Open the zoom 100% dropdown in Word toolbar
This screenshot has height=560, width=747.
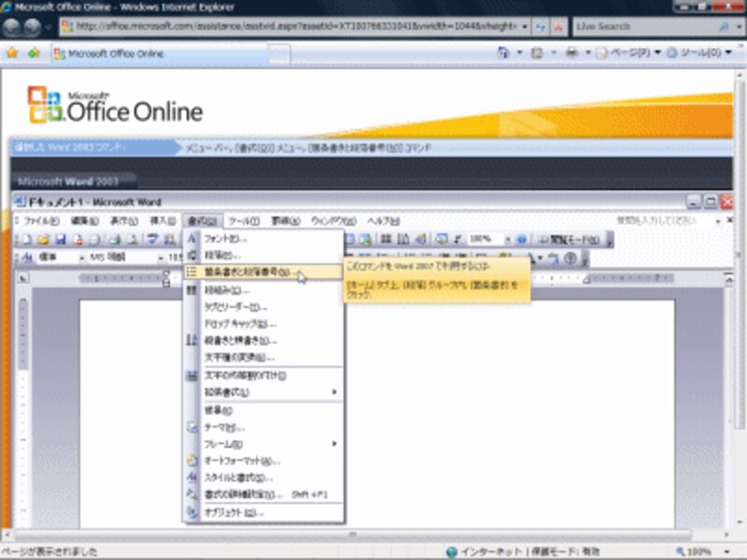tap(508, 240)
